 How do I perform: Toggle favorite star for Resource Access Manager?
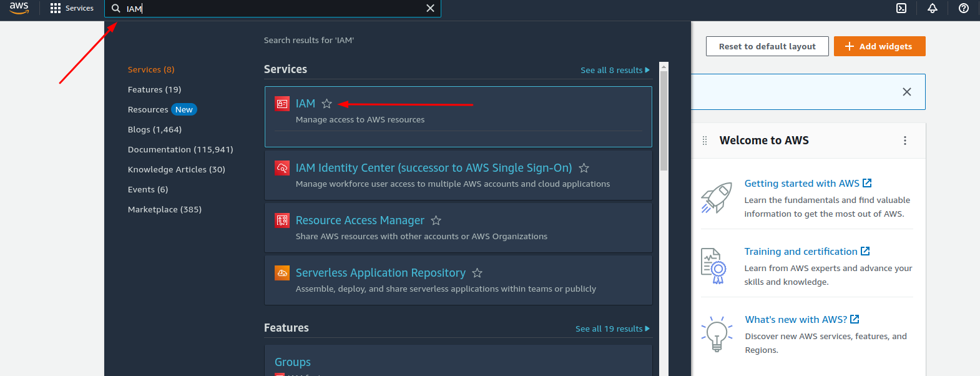tap(436, 220)
